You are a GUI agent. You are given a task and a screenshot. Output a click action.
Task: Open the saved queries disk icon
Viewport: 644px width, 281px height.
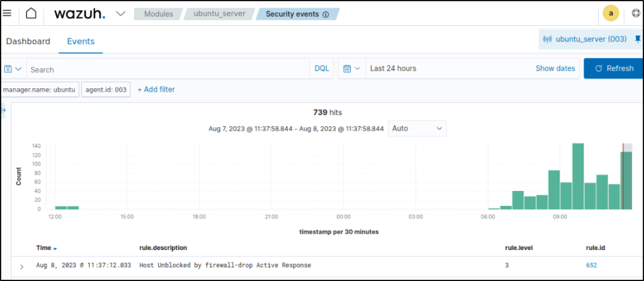(x=13, y=69)
